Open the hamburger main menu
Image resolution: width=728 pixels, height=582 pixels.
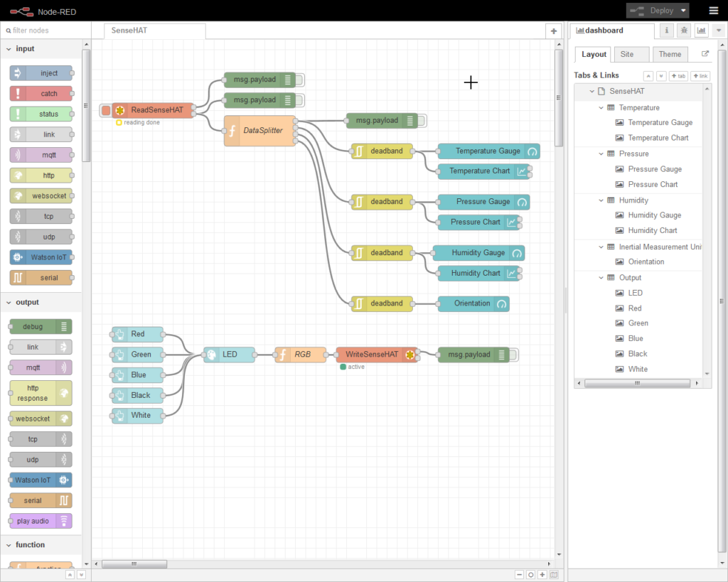coord(713,11)
